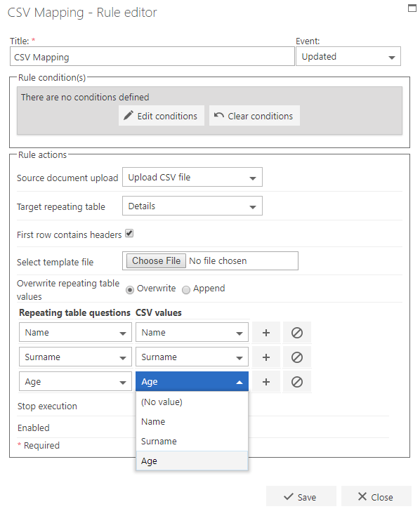This screenshot has width=420, height=516.
Task: Open the Target repeating table dropdown
Action: tap(192, 206)
